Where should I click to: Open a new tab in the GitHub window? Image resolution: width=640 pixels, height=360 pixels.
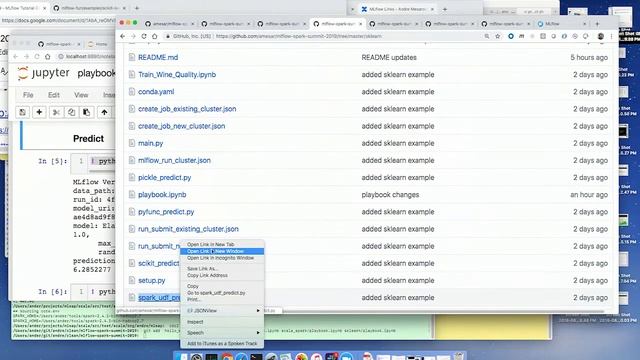(x=597, y=24)
